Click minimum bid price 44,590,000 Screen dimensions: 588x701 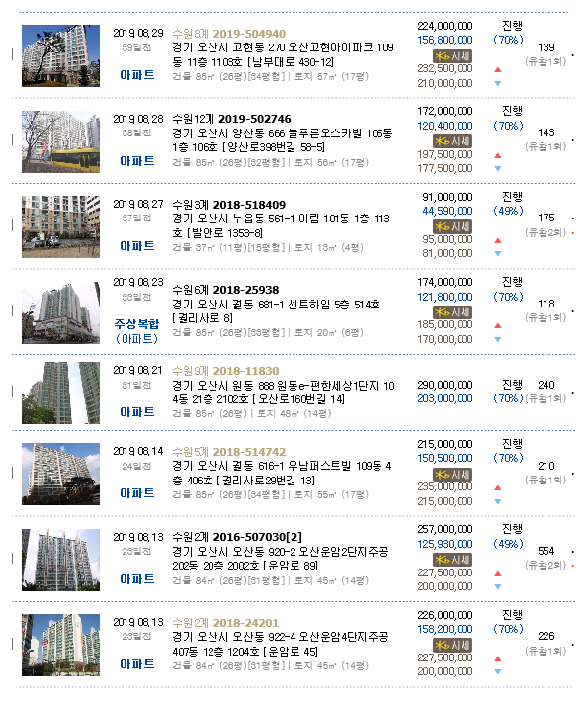click(x=448, y=211)
